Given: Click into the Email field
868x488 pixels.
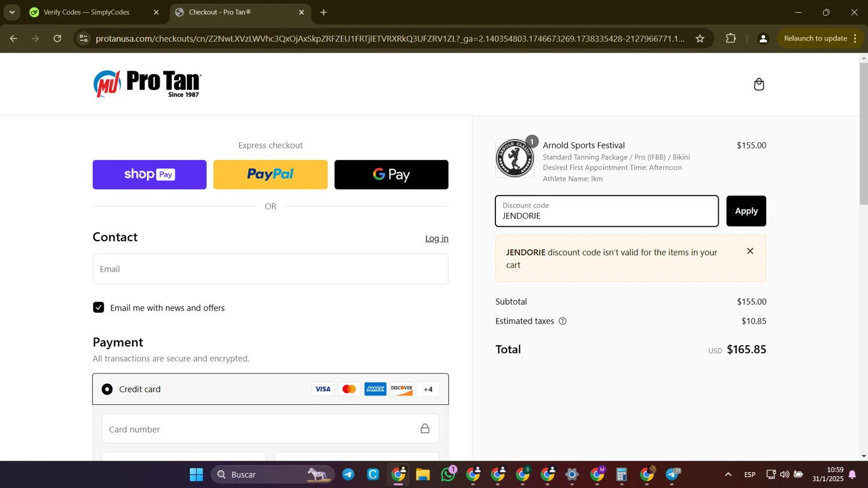Looking at the screenshot, I should coord(270,269).
